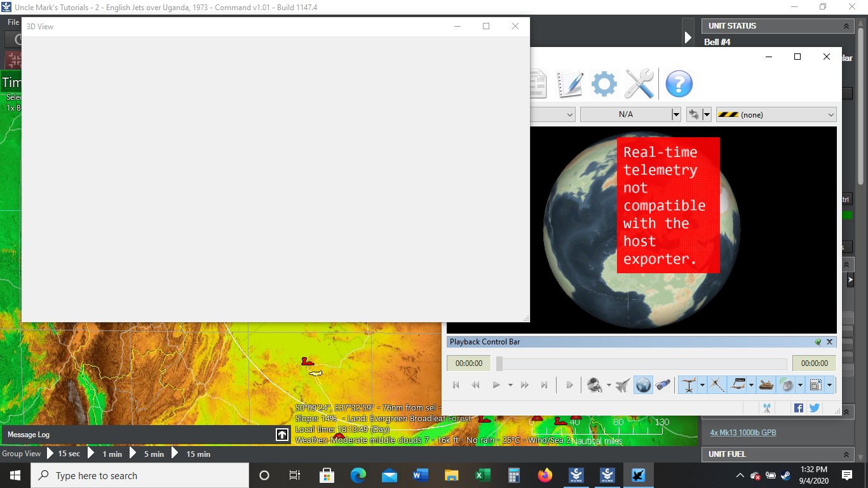
Task: Open the flight notes notepad icon in Tacview
Action: [x=570, y=84]
